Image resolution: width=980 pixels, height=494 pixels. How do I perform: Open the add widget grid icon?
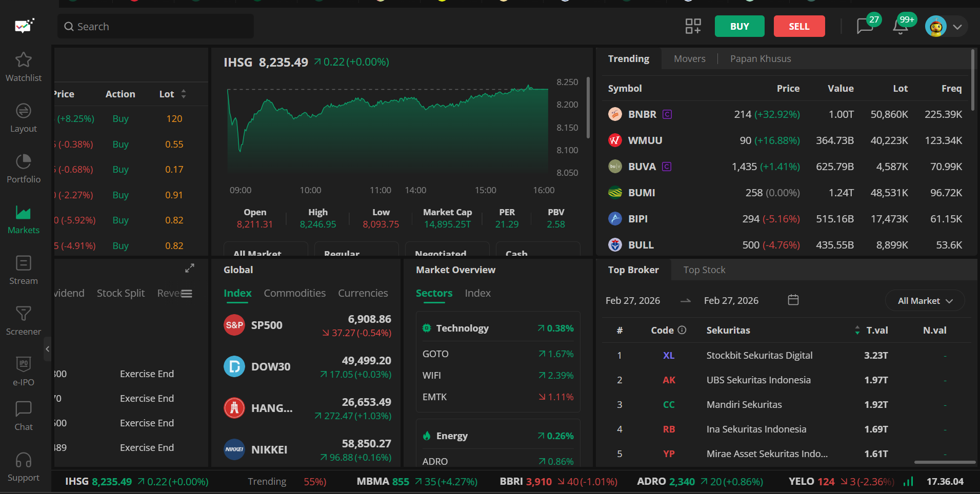[693, 26]
